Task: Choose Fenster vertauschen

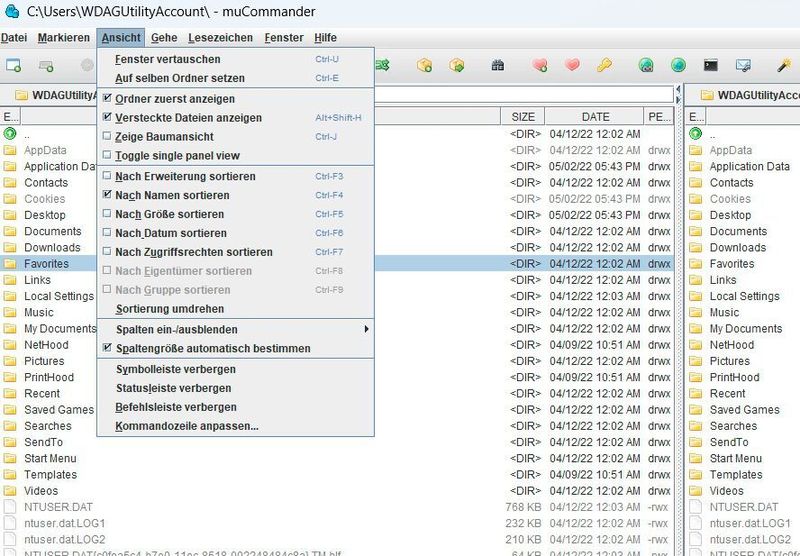Action: 235,59
